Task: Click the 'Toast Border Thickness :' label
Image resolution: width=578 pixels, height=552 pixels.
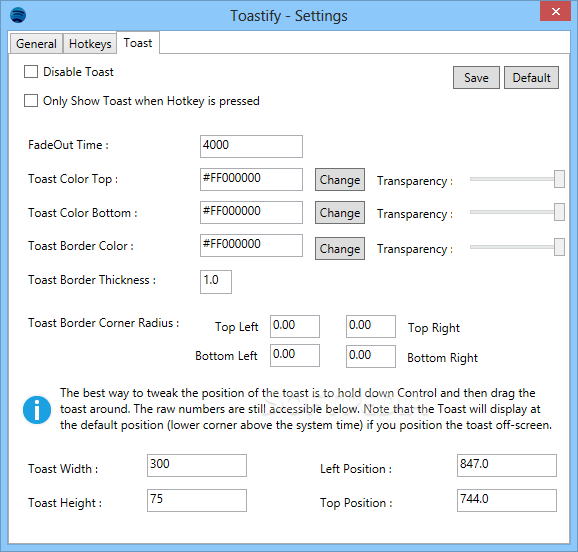Action: 92,280
